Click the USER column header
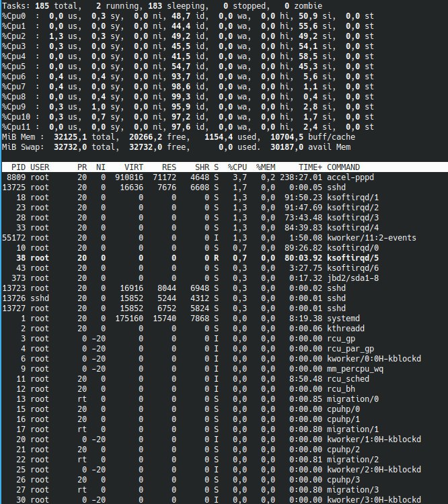This screenshot has width=448, height=504. (x=40, y=167)
